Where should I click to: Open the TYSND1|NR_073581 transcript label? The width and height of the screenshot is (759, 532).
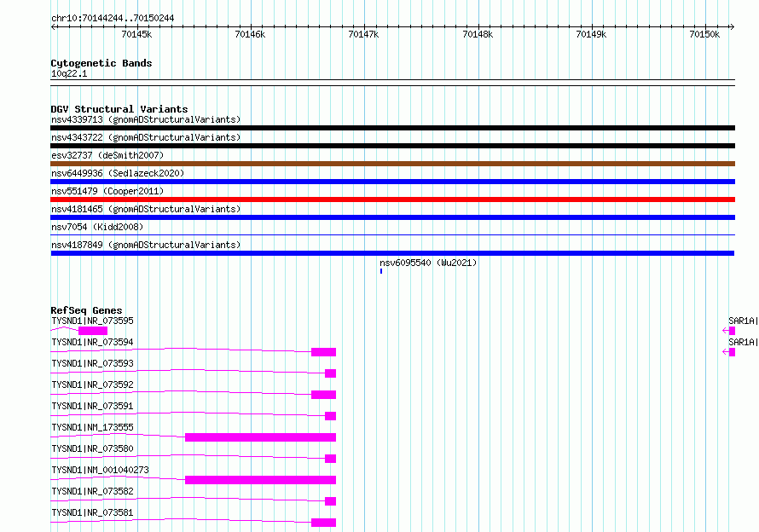click(x=92, y=512)
